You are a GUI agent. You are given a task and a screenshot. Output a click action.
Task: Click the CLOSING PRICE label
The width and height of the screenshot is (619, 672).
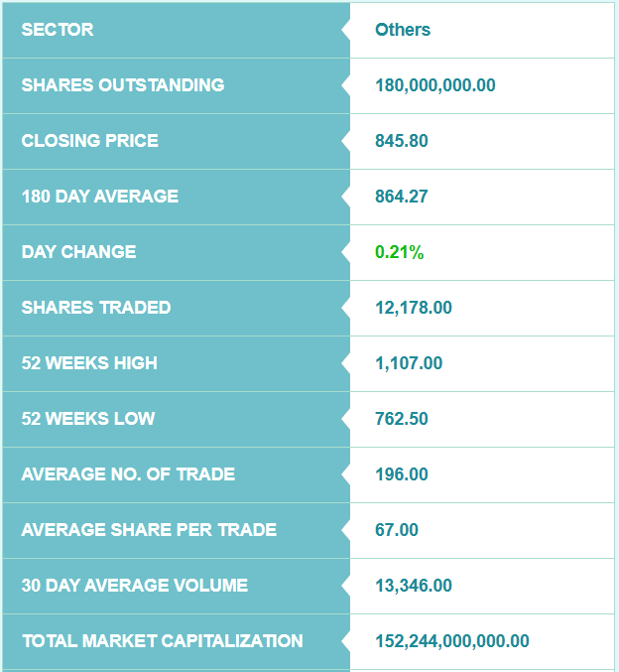(90, 141)
